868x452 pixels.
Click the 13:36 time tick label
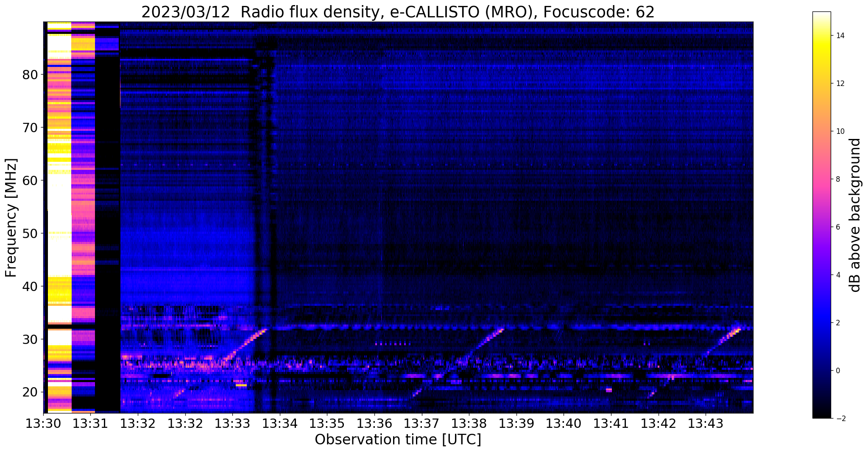pos(374,423)
